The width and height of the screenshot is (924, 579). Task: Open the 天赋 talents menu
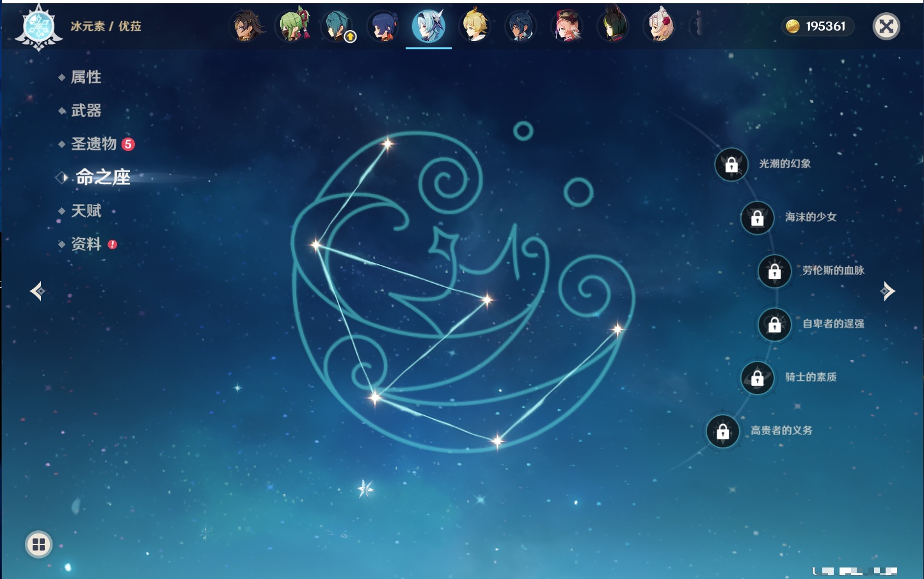tap(86, 210)
